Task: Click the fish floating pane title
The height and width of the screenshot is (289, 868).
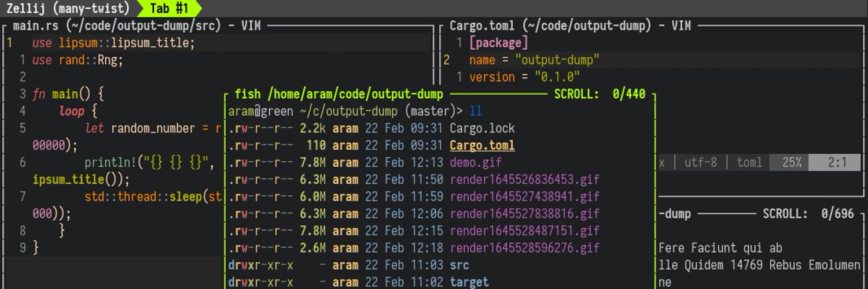Action: click(x=339, y=94)
